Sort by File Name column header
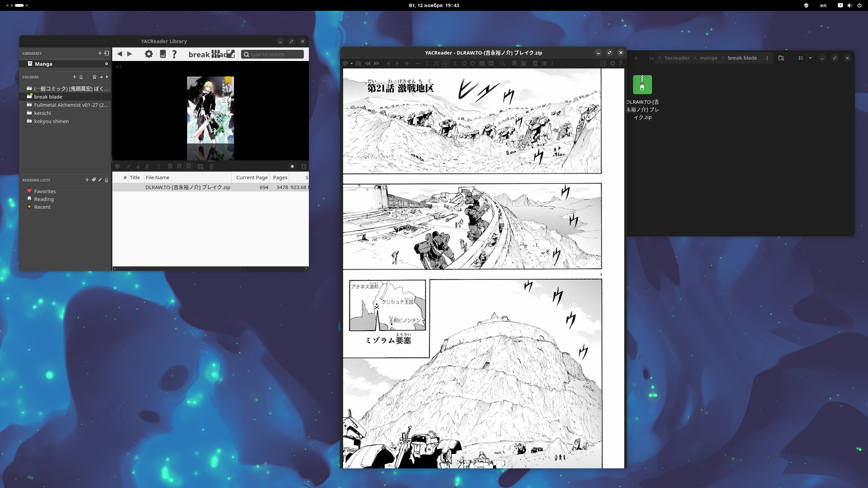Screen dimensions: 868x488 coord(188,177)
